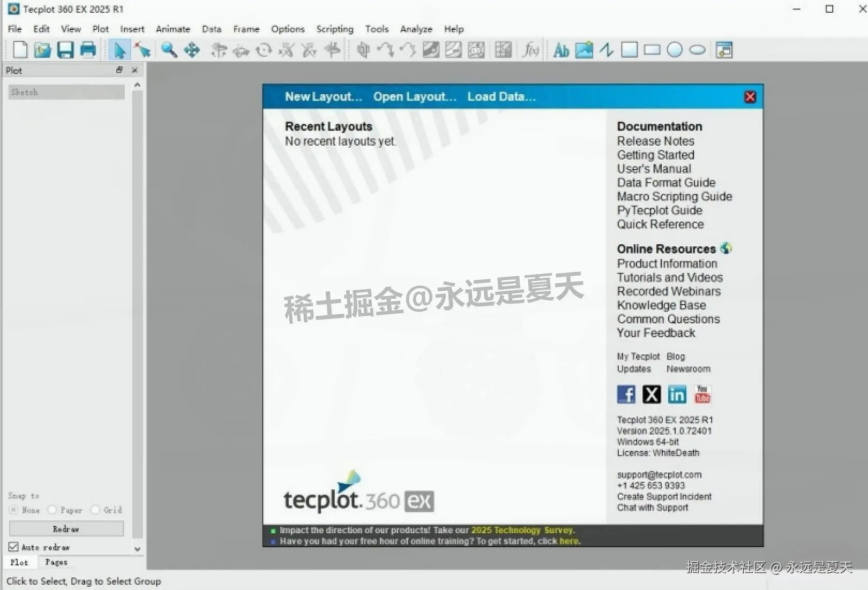Viewport: 868px width, 590px height.
Task: Click the Probe f(x) toolbar icon
Action: [531, 50]
